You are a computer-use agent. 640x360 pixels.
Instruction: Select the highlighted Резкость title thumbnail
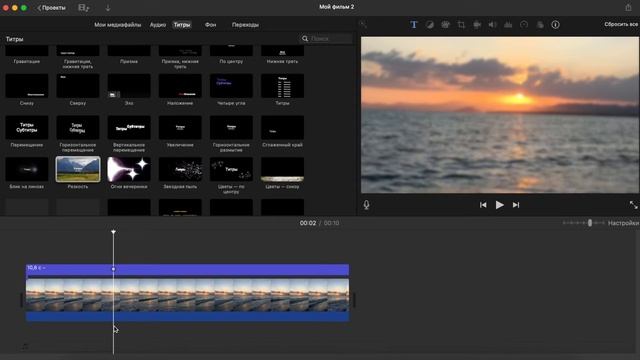[x=78, y=169]
